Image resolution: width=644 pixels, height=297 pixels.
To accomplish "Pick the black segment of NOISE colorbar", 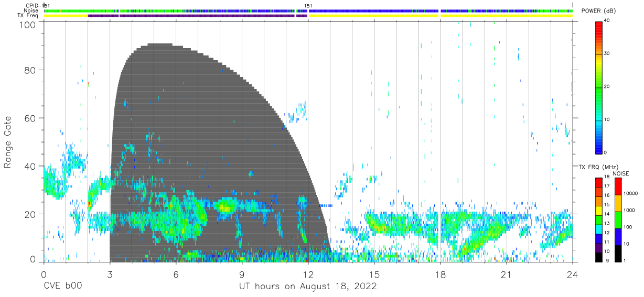I will pyautogui.click(x=618, y=252).
